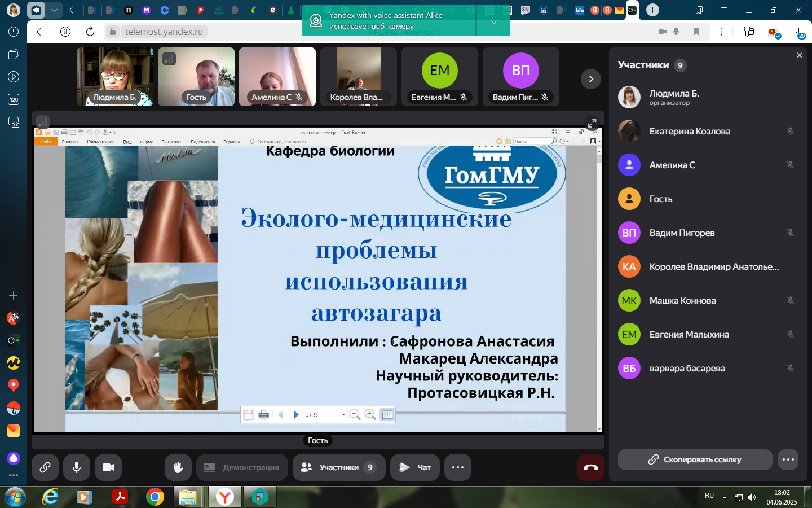Click vertical scrollbar of the shared PDF

point(599,288)
